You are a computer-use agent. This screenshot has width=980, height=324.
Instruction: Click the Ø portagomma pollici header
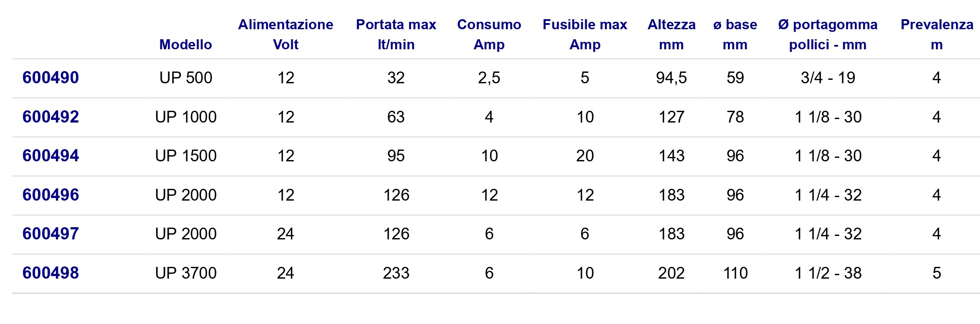pyautogui.click(x=828, y=34)
